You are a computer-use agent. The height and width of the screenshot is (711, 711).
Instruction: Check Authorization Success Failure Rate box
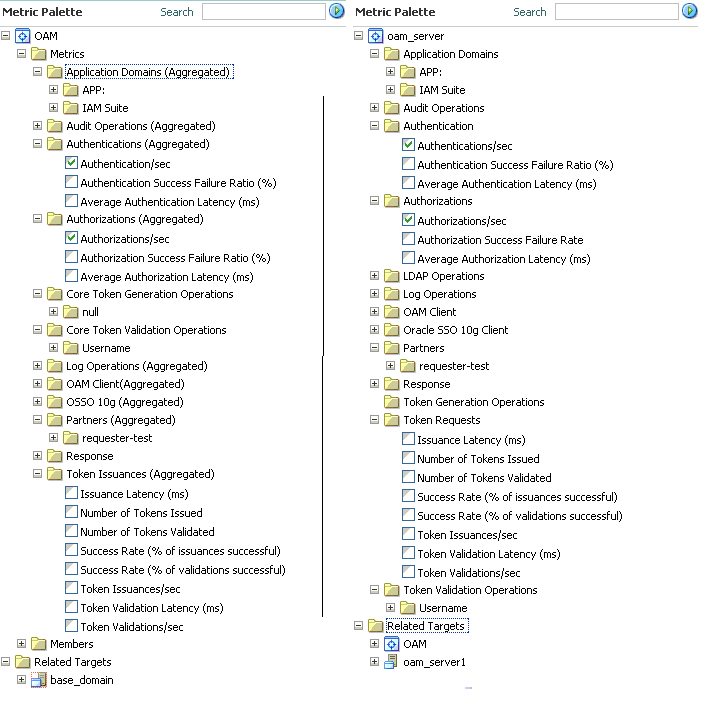coord(408,239)
